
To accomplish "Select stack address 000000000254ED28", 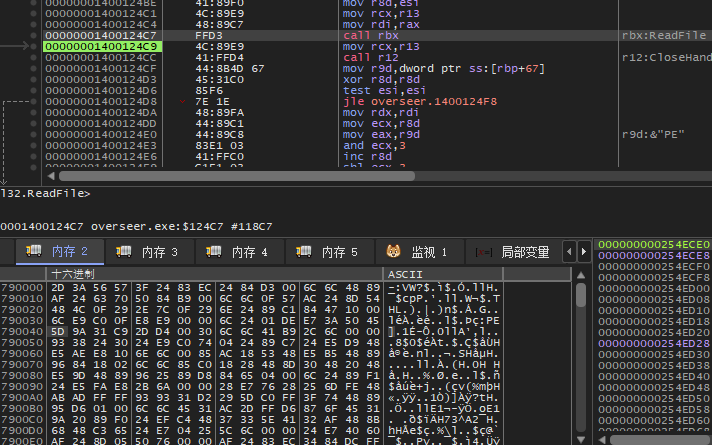I will click(x=654, y=343).
